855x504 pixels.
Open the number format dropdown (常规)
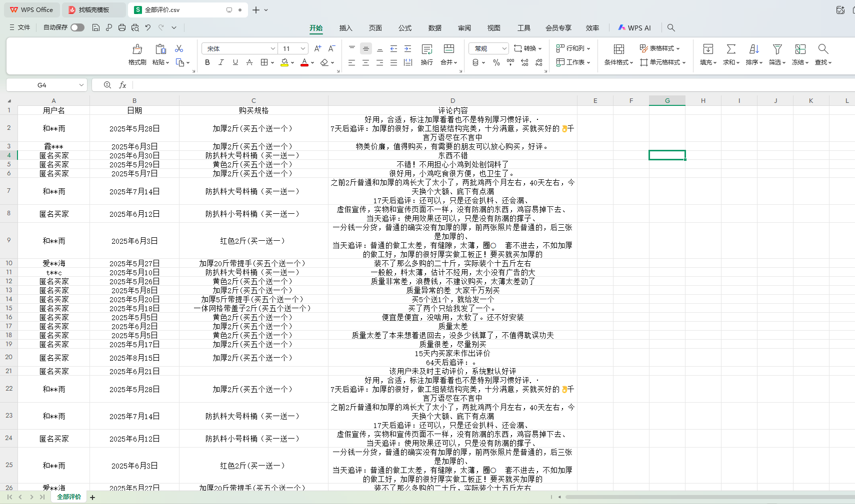(504, 48)
